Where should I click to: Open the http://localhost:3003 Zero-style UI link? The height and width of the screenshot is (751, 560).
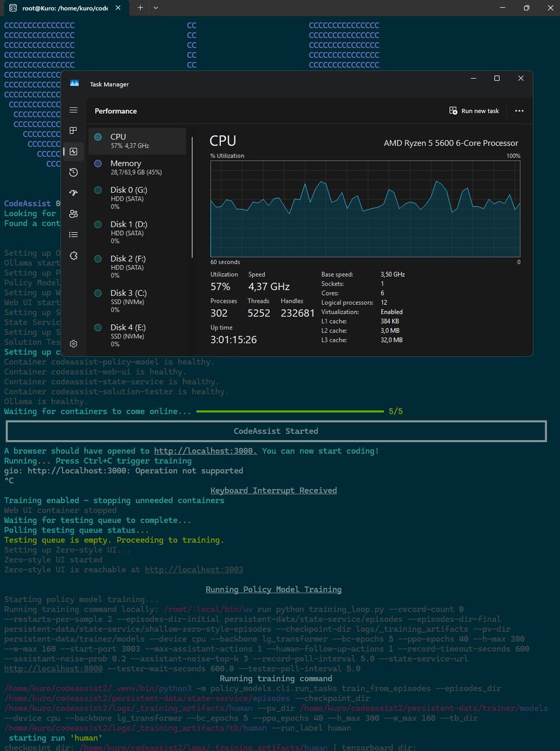194,570
